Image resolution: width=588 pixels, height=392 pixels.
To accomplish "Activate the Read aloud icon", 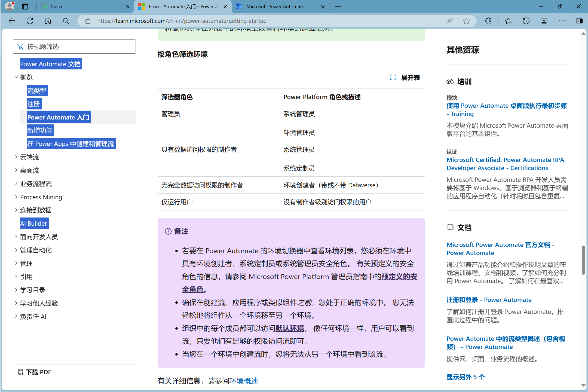I will [450, 21].
